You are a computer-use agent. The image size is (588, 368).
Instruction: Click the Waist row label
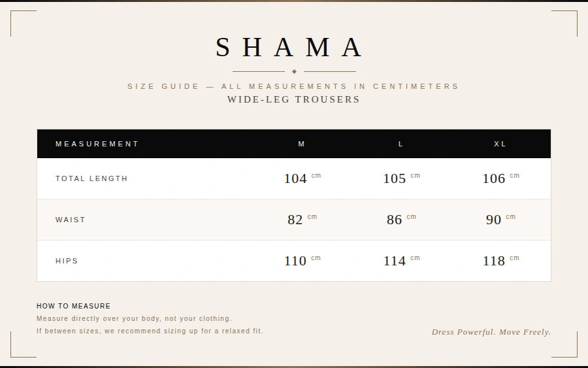click(x=71, y=220)
